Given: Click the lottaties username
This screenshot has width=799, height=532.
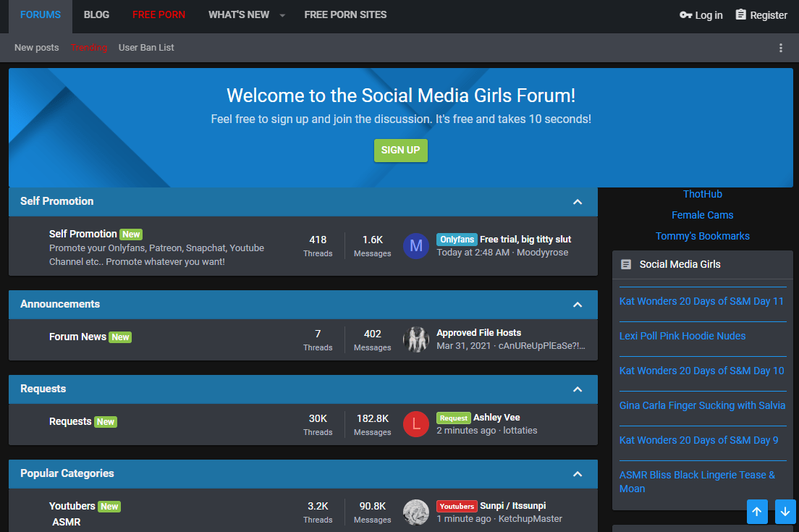Looking at the screenshot, I should pos(520,430).
